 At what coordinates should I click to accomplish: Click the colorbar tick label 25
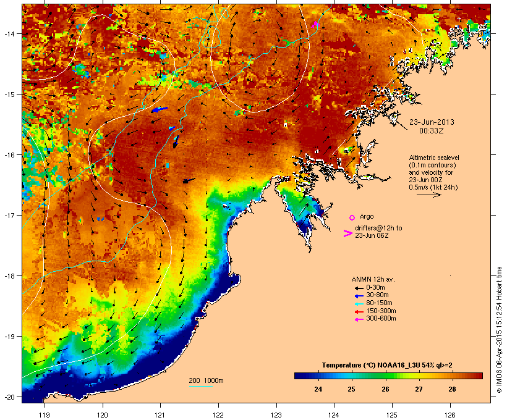(x=351, y=389)
